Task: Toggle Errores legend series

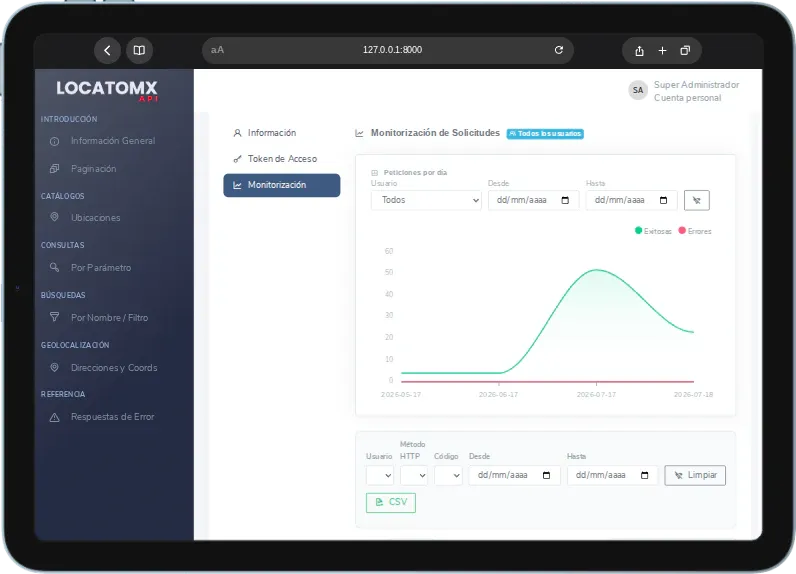Action: 695,231
